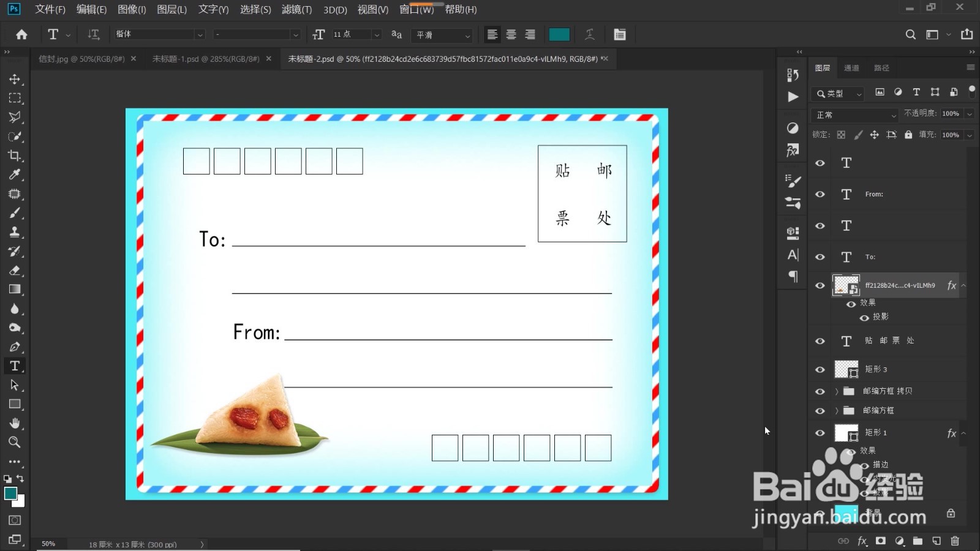Select the Pen tool
The image size is (980, 551).
click(15, 347)
